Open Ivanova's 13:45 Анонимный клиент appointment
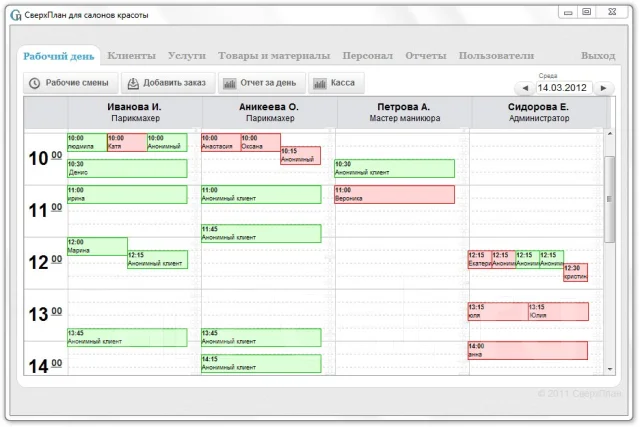The height and width of the screenshot is (427, 640). click(x=127, y=338)
